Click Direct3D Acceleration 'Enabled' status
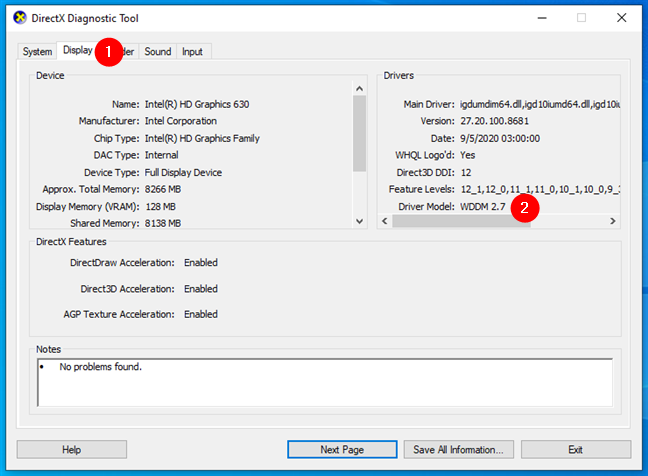The height and width of the screenshot is (476, 648). coord(201,289)
